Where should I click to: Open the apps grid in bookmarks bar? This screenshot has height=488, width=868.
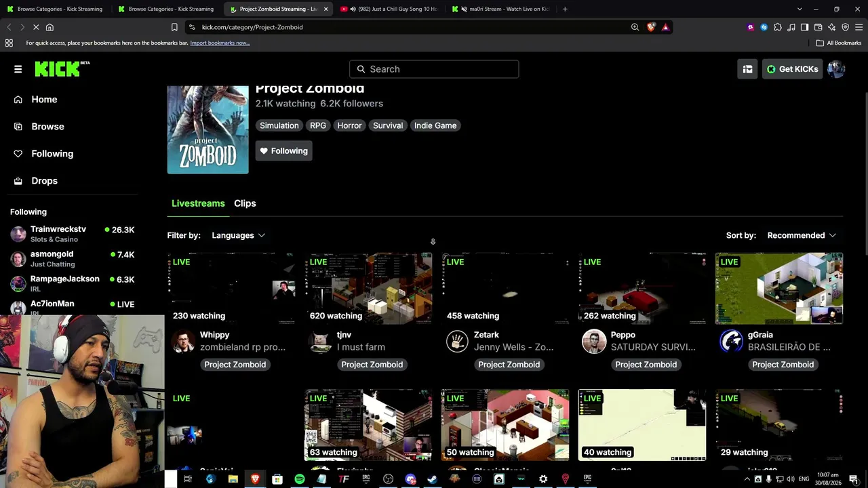9,43
